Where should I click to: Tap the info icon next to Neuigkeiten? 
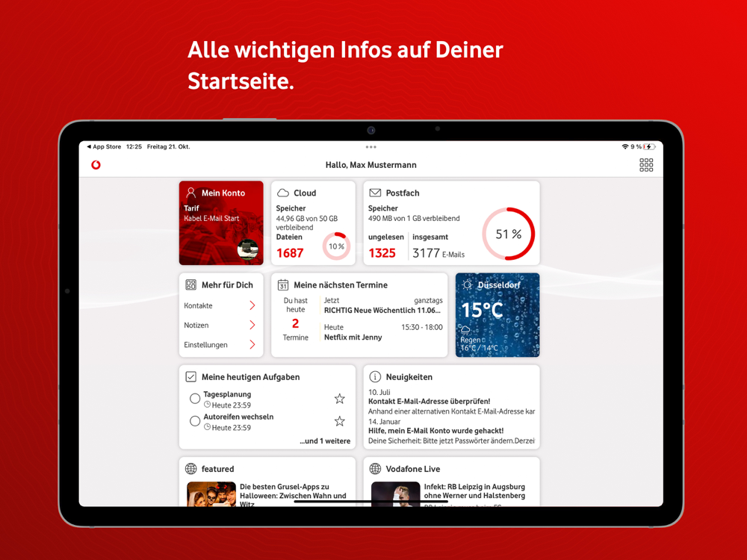click(x=375, y=376)
